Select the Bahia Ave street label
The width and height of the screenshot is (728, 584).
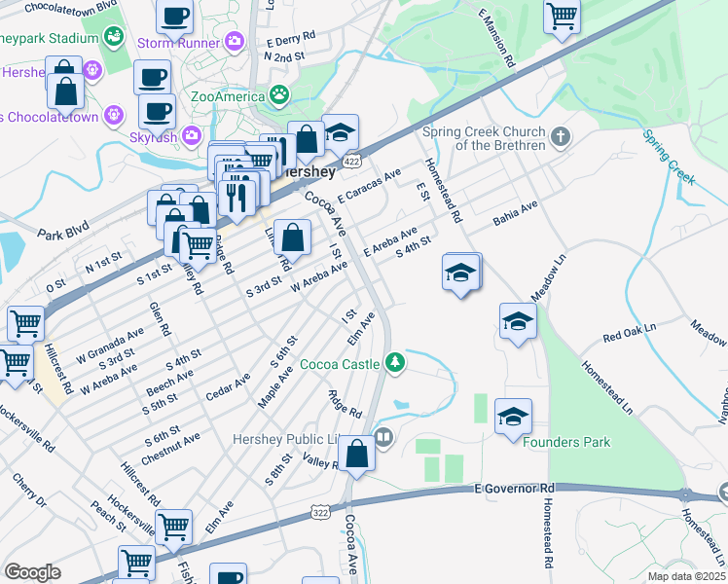point(516,213)
